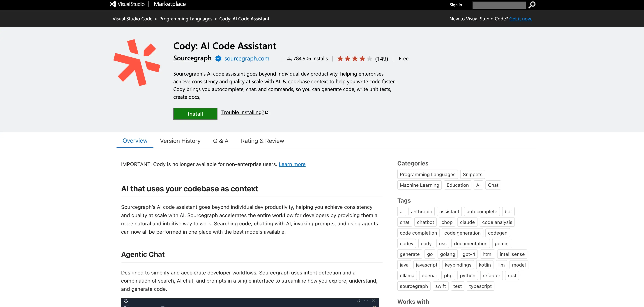
Task: Click the Learn more link
Action: coord(292,164)
